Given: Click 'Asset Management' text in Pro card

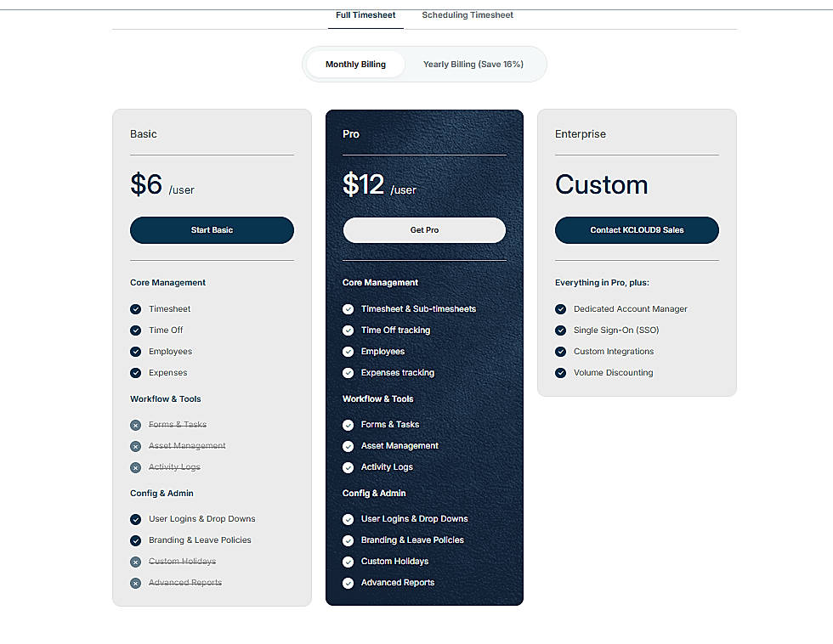Looking at the screenshot, I should 399,445.
